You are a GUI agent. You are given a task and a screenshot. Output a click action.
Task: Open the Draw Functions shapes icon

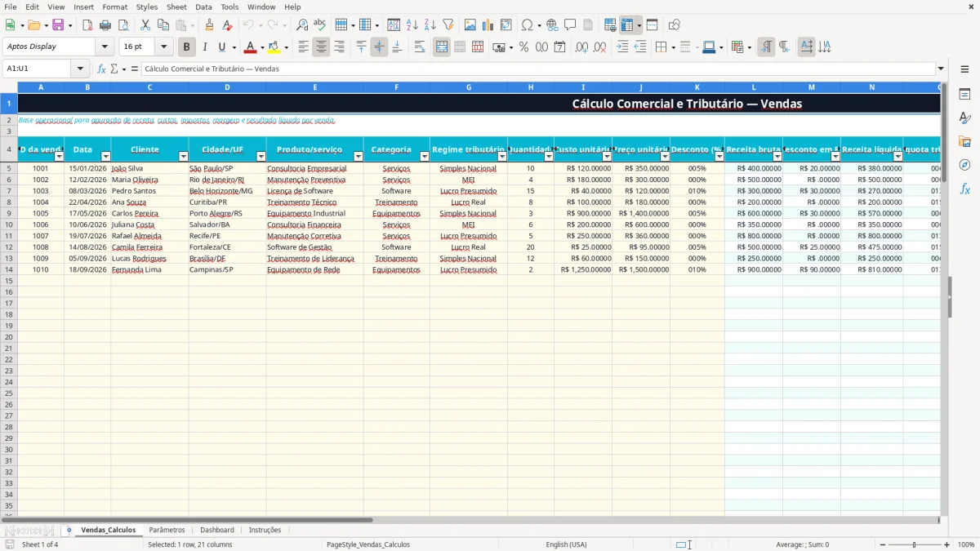point(675,25)
